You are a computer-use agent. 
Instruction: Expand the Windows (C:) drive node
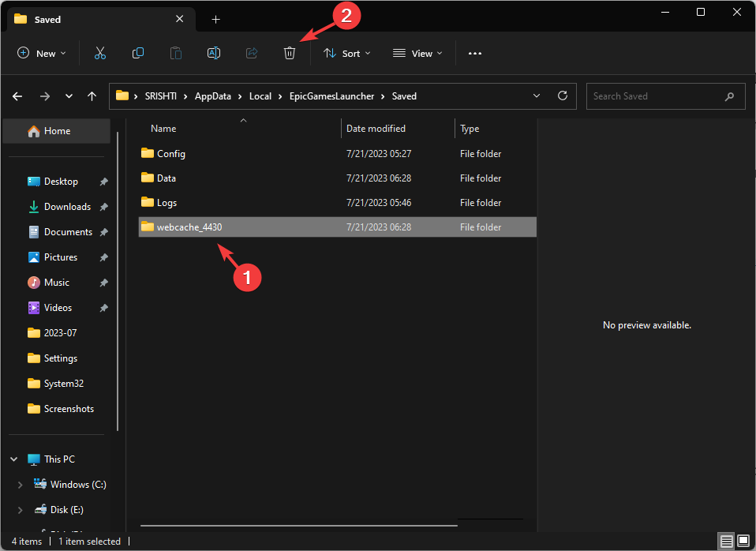(21, 485)
